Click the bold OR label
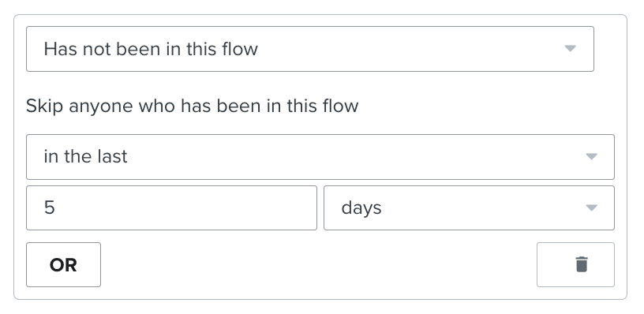Viewport: 644px width, 314px height. click(63, 265)
